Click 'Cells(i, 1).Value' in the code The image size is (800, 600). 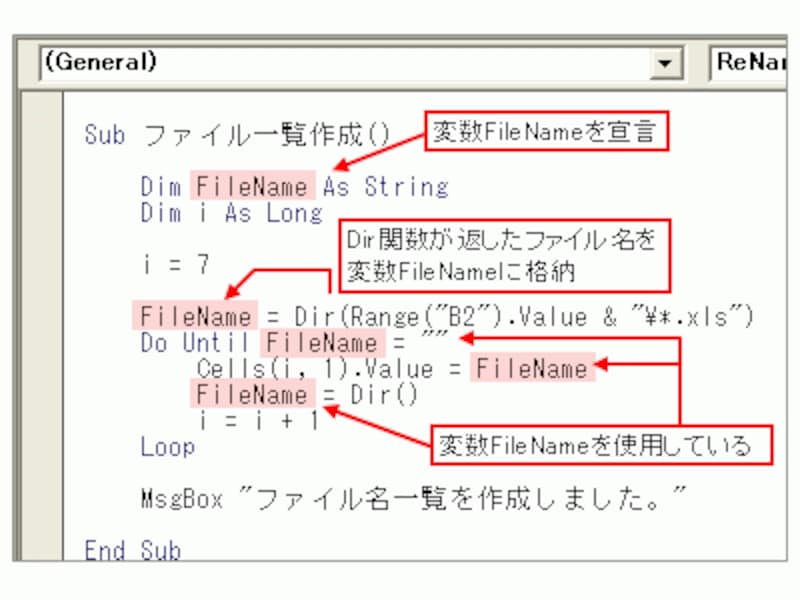(x=315, y=369)
